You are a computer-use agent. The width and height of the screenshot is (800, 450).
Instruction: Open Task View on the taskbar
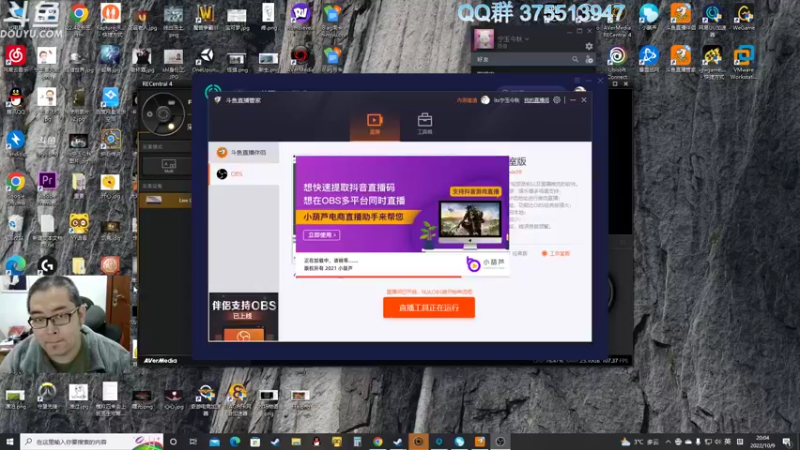tap(193, 441)
